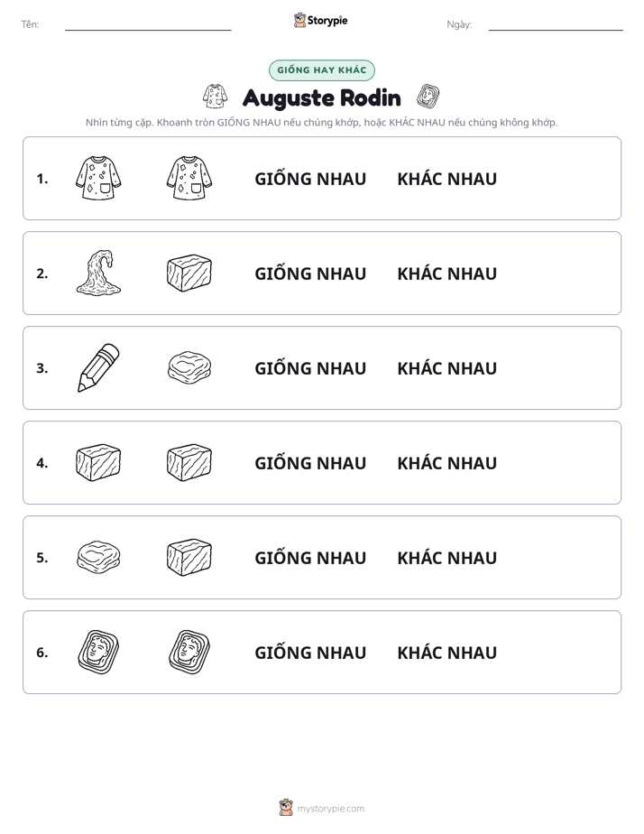Viewport: 644px width, 834px height.
Task: Click the smock icon beside the title
Action: [216, 97]
